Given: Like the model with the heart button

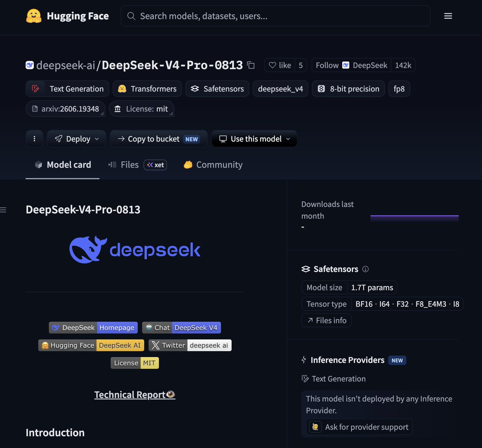Looking at the screenshot, I should click(x=280, y=65).
